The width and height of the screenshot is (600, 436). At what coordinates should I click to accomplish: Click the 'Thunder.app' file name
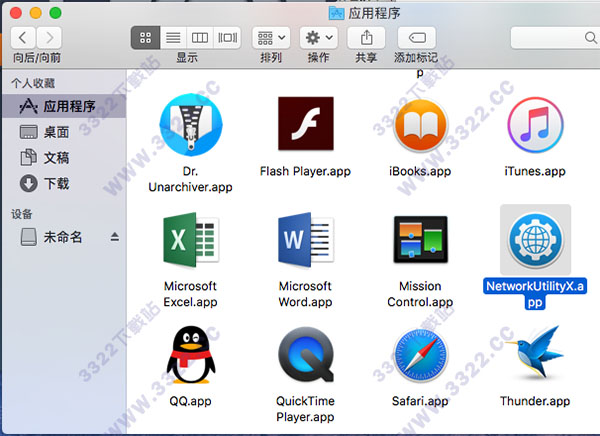pos(535,401)
